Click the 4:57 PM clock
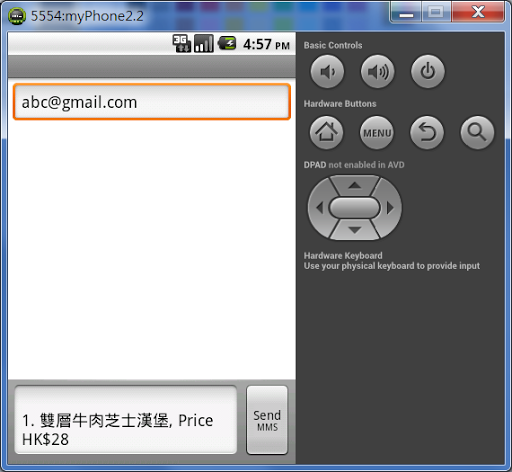Image resolution: width=512 pixels, height=472 pixels. point(266,44)
